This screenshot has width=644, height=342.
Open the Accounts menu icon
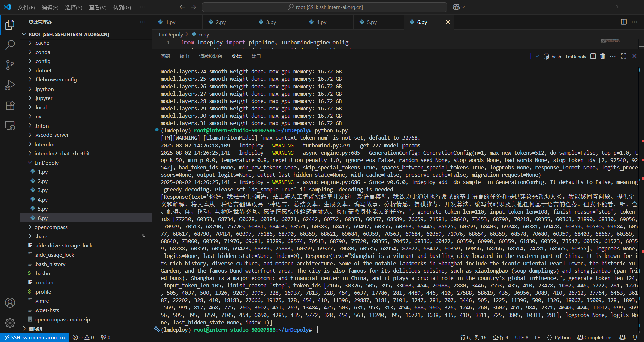coord(10,303)
